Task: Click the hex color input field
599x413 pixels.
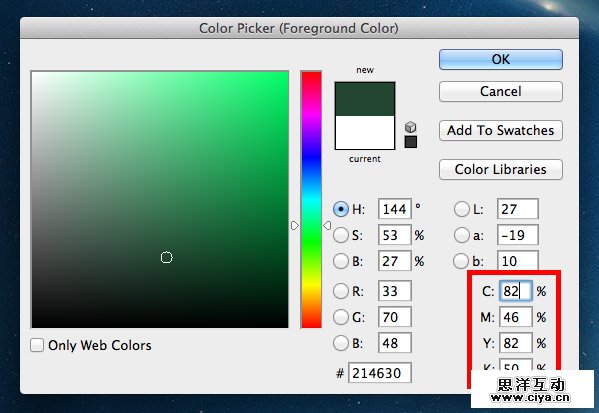Action: 380,373
